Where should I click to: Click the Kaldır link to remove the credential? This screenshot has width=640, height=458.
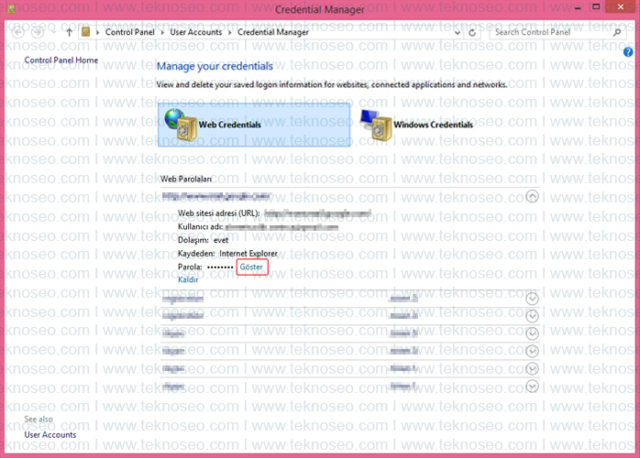tap(188, 280)
